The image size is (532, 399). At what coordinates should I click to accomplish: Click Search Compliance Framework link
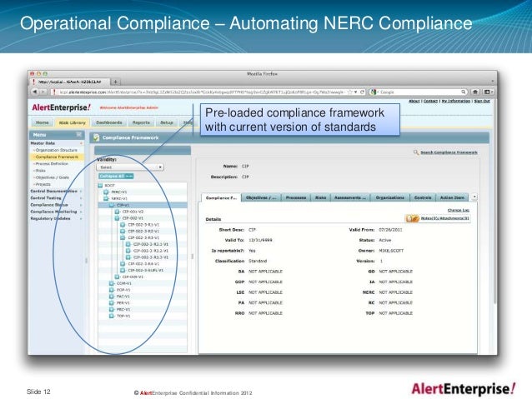point(449,152)
